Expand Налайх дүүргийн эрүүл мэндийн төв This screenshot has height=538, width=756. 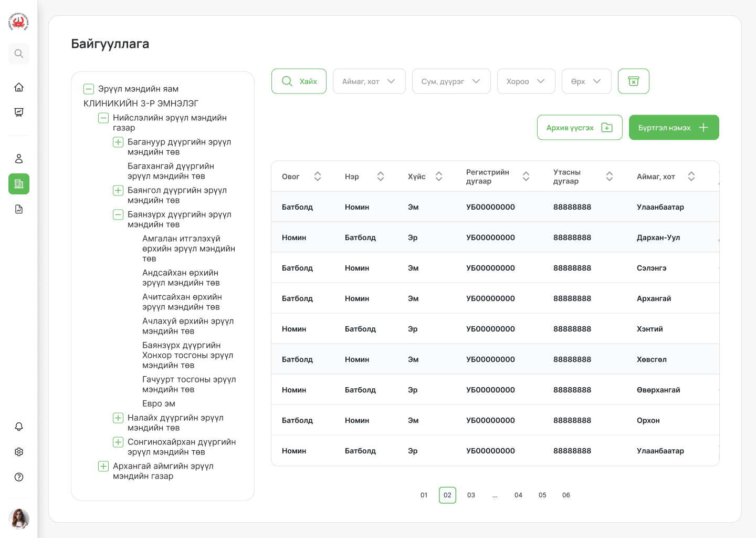118,418
